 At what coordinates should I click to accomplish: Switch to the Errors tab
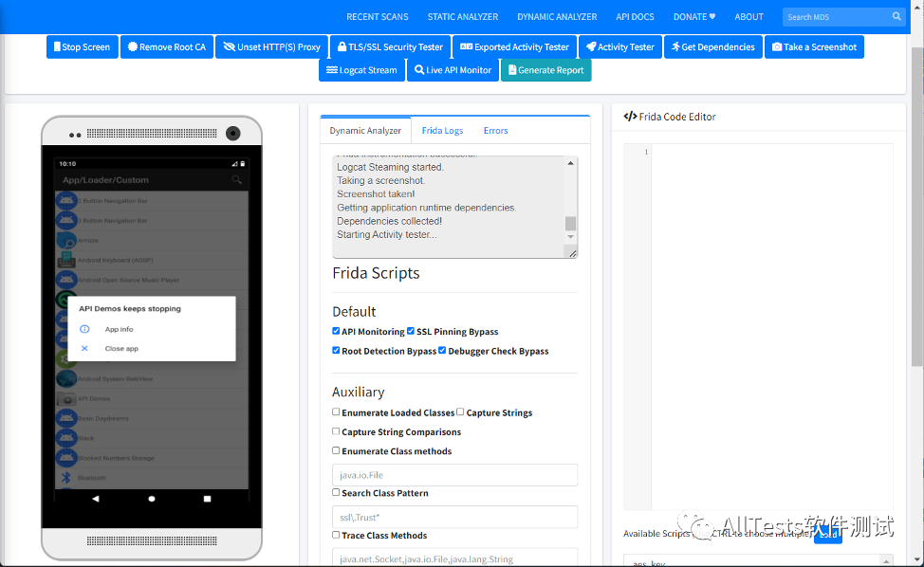[495, 130]
